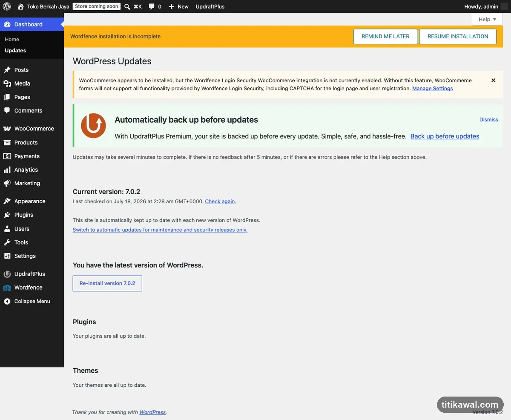Click the Check again link
Screen dimensions: 511x420
point(221,201)
